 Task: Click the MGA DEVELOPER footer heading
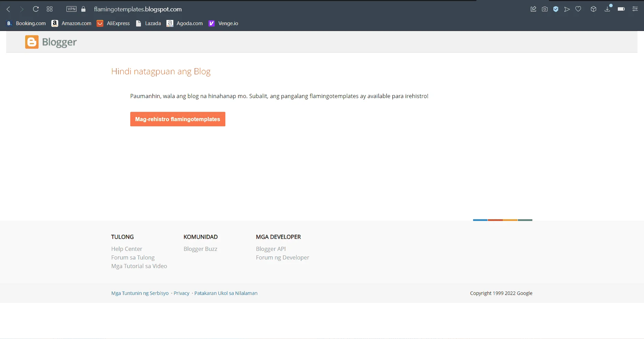click(x=278, y=237)
